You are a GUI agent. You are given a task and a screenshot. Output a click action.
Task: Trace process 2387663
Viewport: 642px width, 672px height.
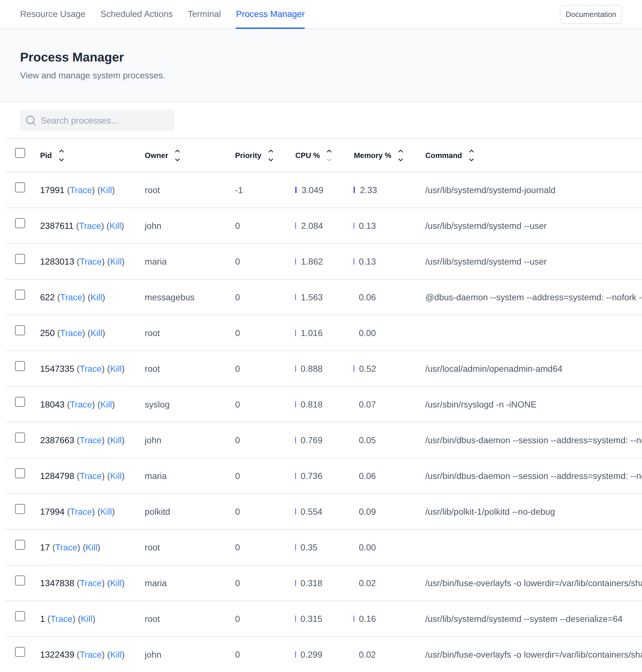(x=91, y=440)
